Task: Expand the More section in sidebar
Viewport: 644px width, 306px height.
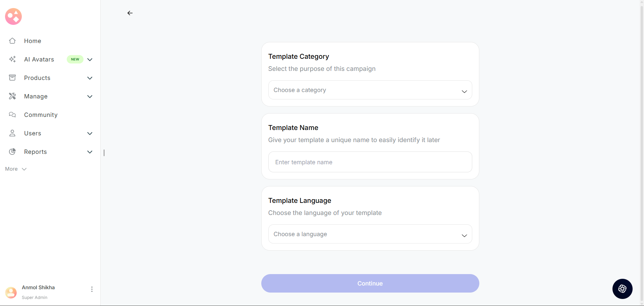Action: (15, 169)
